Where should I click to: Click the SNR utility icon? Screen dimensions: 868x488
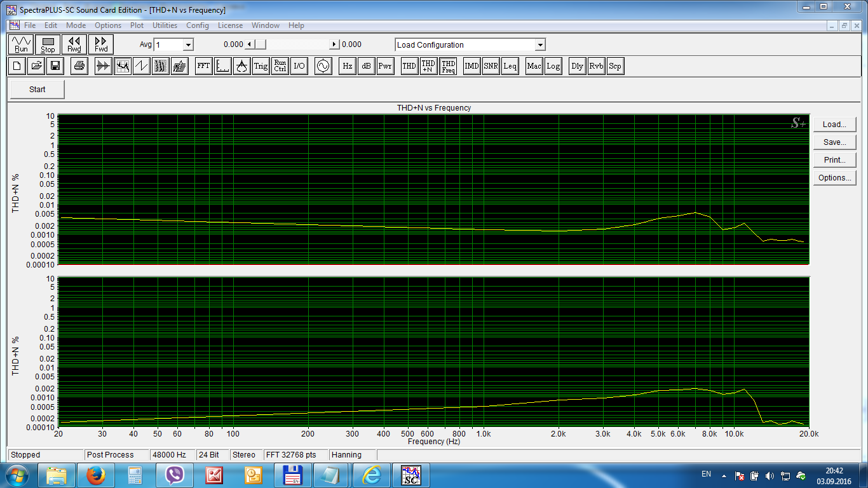[491, 66]
